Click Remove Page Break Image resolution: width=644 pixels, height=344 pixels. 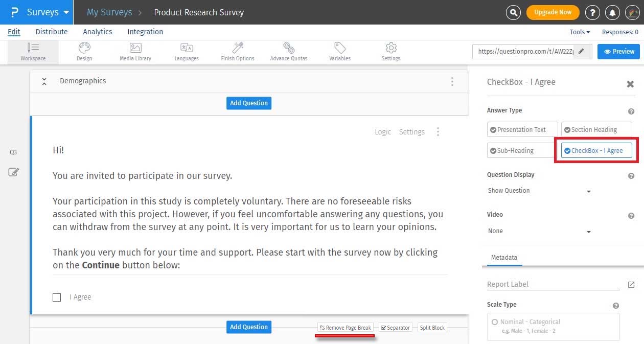[x=346, y=327]
